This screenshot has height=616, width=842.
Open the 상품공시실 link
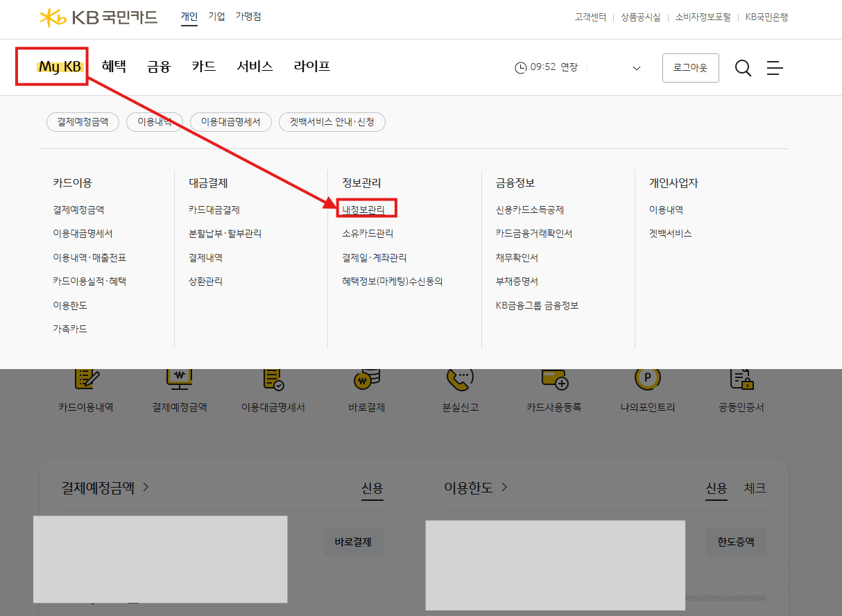[x=641, y=17]
